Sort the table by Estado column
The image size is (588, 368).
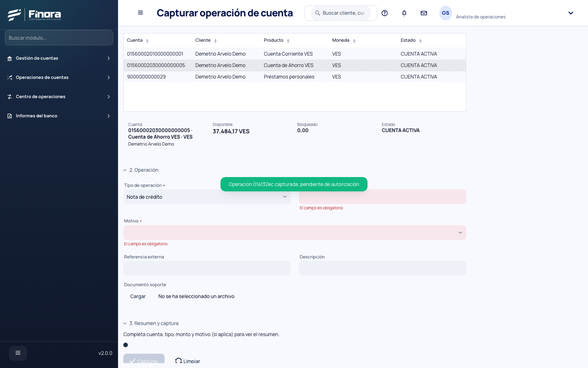420,40
